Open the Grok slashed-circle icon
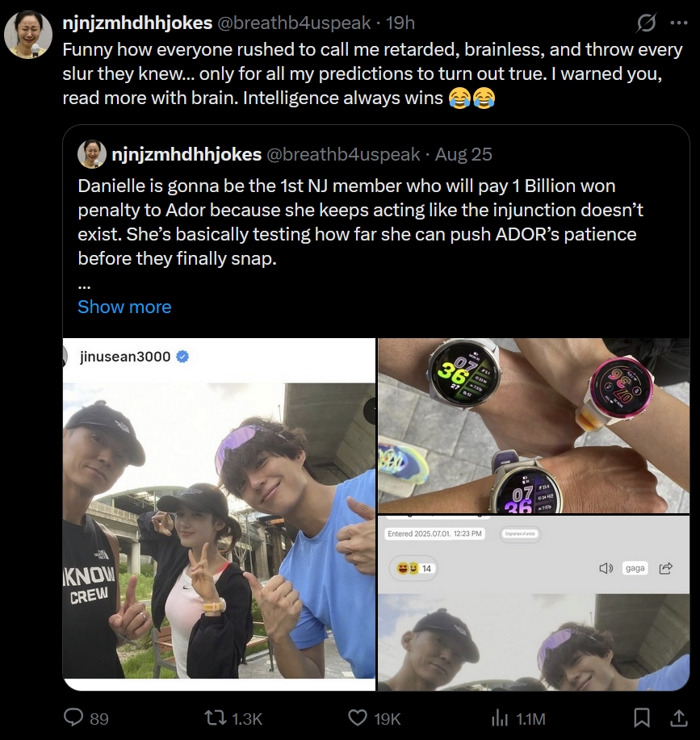The width and height of the screenshot is (700, 740). (x=646, y=23)
